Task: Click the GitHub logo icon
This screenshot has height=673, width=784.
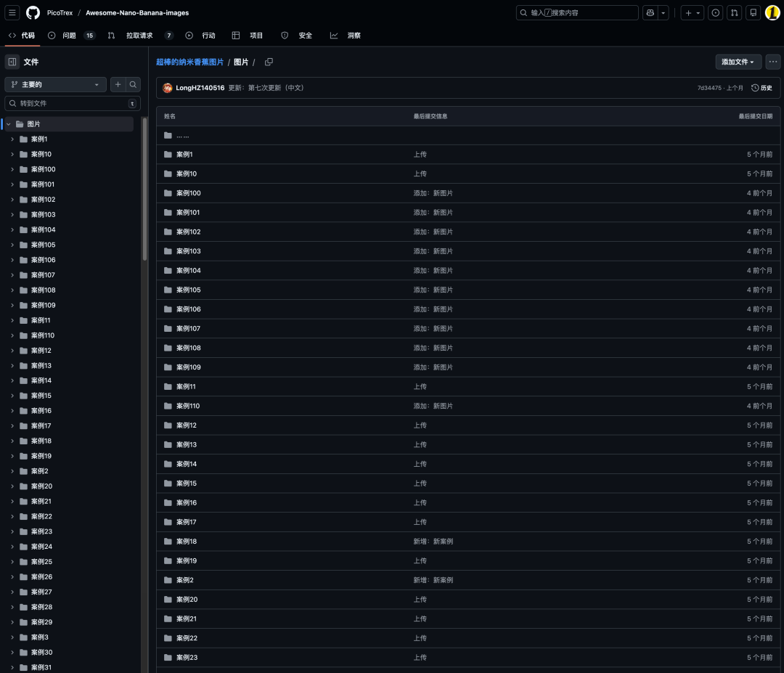Action: pos(33,12)
